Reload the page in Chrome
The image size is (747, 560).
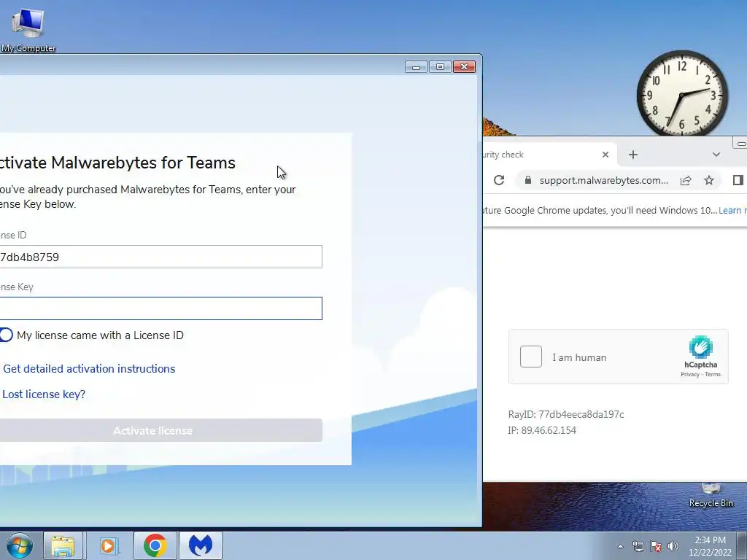499,180
